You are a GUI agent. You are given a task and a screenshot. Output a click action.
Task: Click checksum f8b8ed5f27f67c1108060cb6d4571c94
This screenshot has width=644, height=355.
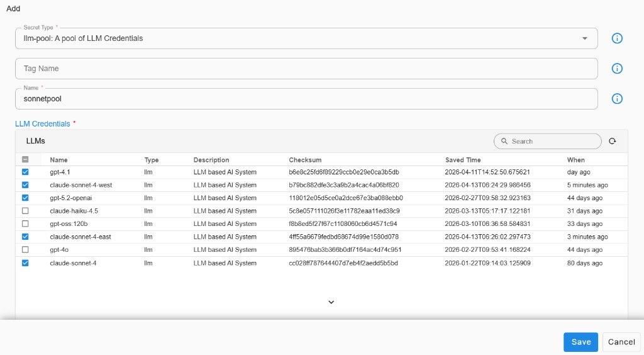coord(343,223)
